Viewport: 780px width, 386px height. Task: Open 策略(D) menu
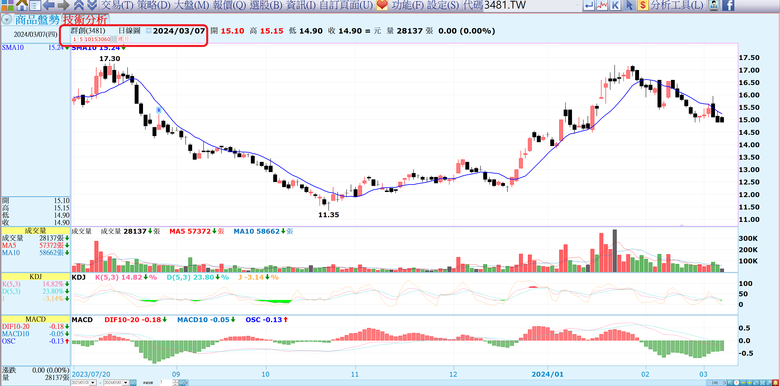(x=153, y=5)
